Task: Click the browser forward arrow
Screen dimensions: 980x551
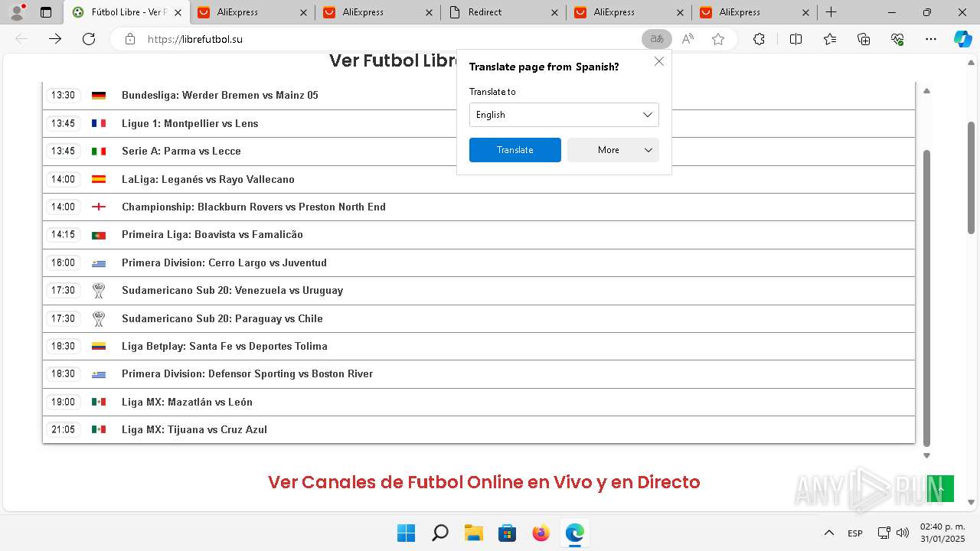Action: [55, 39]
